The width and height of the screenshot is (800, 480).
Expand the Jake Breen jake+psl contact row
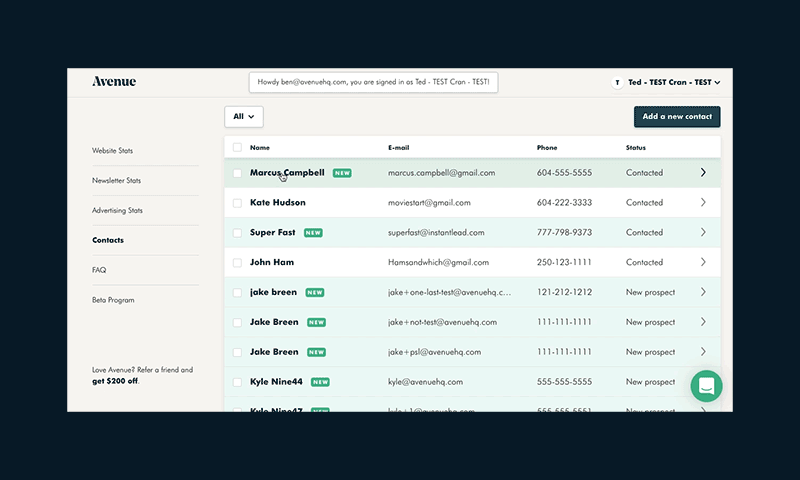(x=472, y=352)
